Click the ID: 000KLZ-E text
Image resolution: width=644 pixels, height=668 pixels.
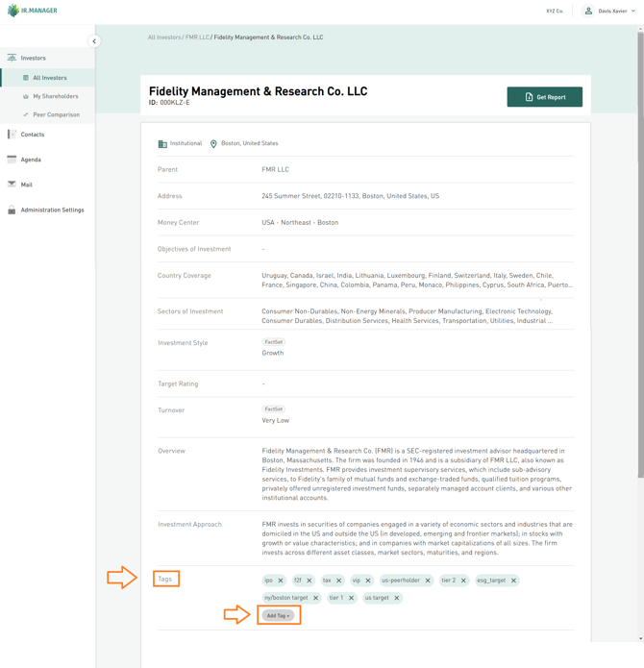click(169, 102)
